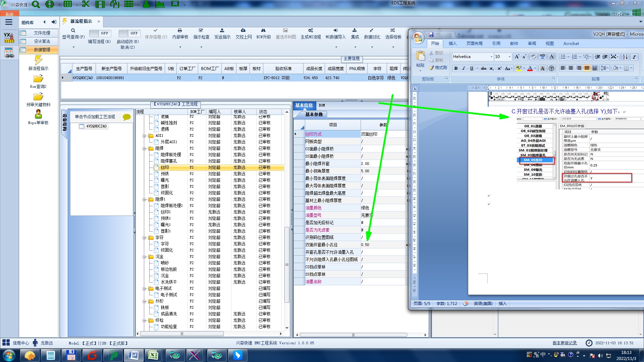
Task: Click the 数据对比 compare icon
Action: coord(372,31)
